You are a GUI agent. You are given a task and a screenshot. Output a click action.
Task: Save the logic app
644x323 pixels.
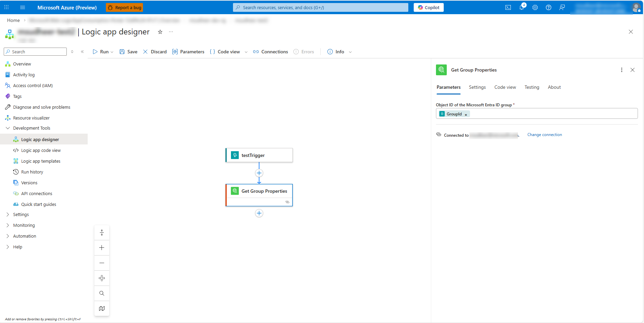[x=128, y=52]
